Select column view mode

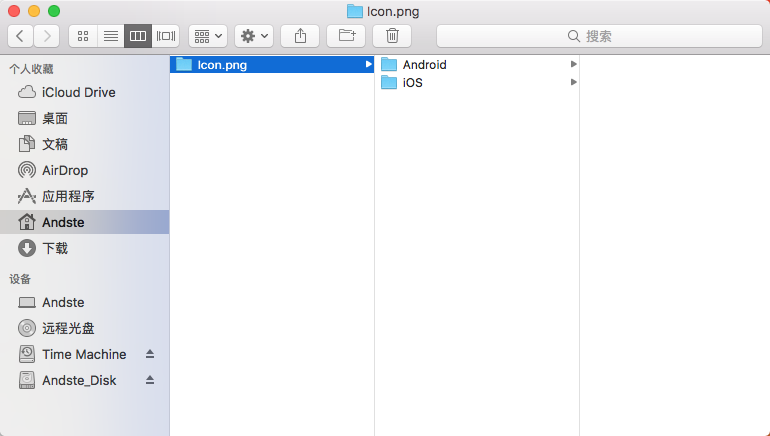pyautogui.click(x=138, y=36)
